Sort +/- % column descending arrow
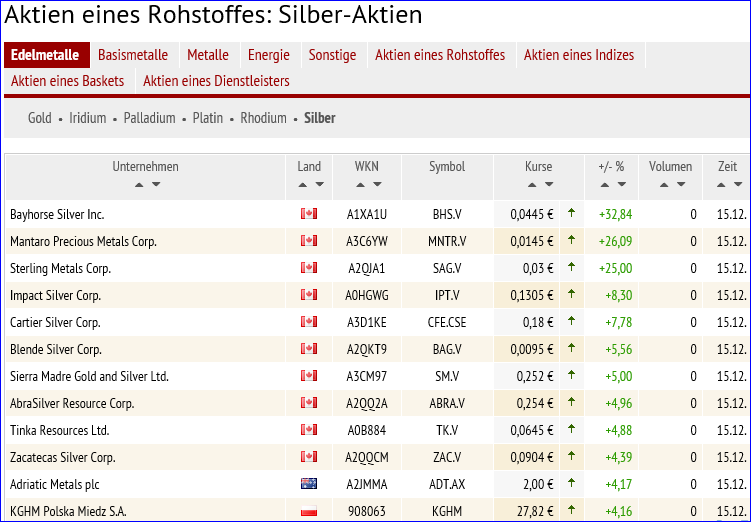Viewport: 751px width, 522px height. click(620, 185)
